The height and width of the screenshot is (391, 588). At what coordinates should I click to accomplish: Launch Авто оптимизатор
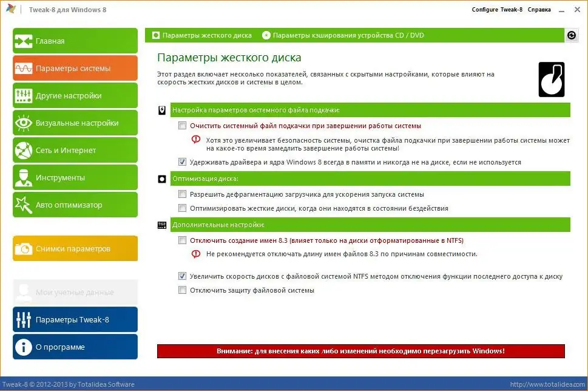click(x=75, y=205)
